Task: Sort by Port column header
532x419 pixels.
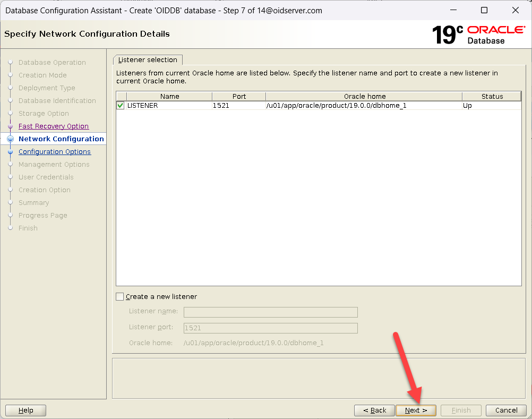Action: click(x=239, y=96)
